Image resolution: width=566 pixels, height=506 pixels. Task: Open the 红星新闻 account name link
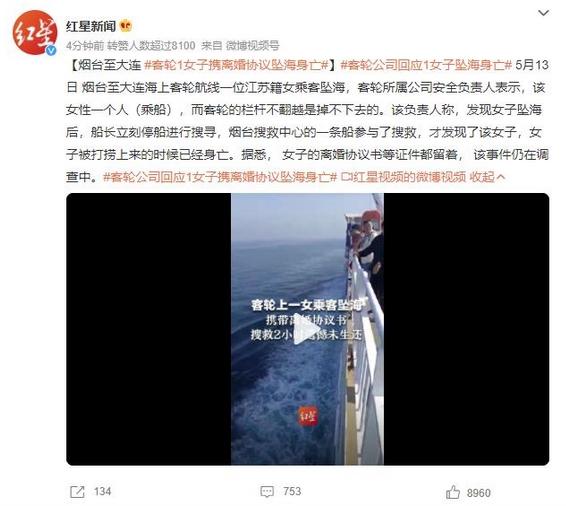[x=91, y=26]
